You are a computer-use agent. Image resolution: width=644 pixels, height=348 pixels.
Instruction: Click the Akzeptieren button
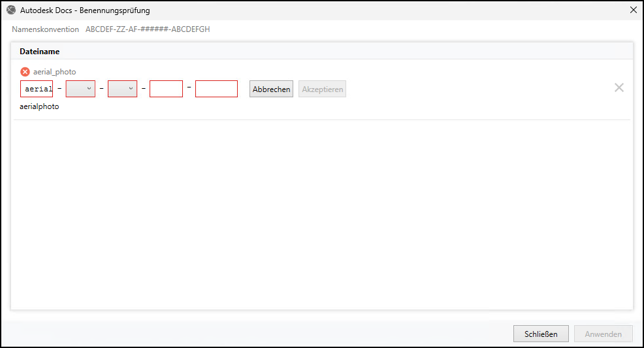[x=323, y=89]
